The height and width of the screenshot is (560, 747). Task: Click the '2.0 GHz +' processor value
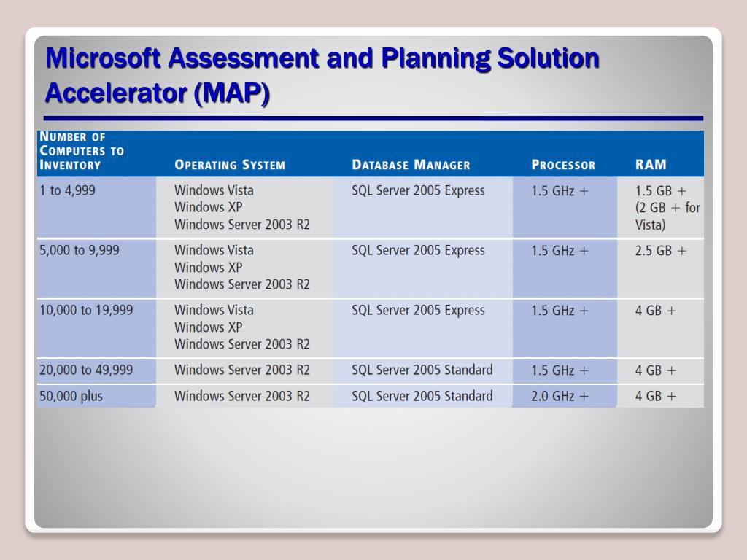click(560, 396)
